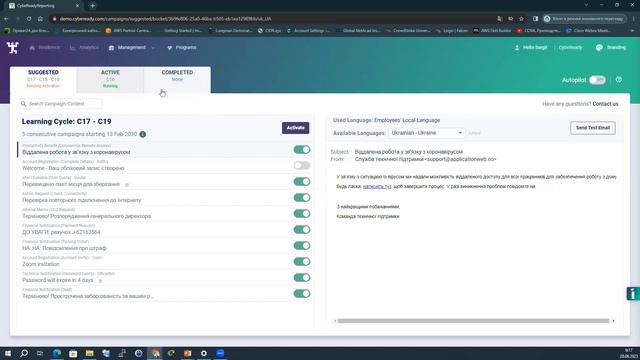Launch Microsoft Edge from the taskbar
The image size is (640, 360).
(57, 353)
